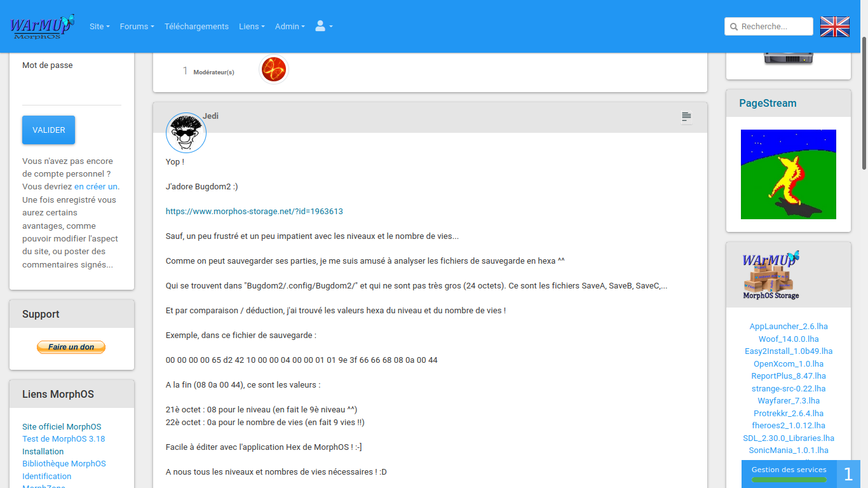
Task: Click the 'Mot de passe' label
Action: pyautogui.click(x=48, y=65)
